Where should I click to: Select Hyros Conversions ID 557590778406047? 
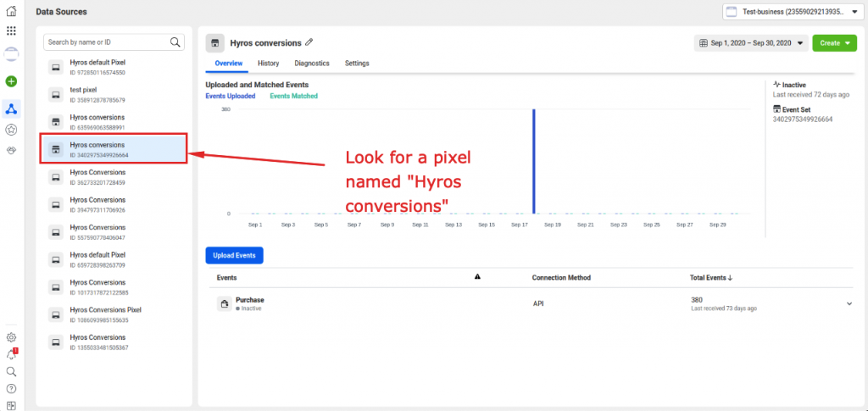114,232
